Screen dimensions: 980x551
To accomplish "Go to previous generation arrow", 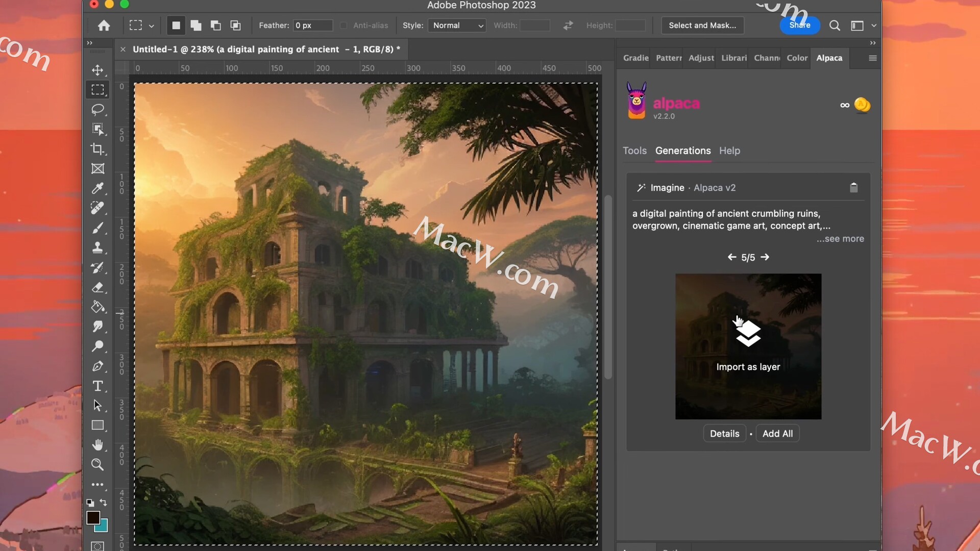I will coord(731,257).
